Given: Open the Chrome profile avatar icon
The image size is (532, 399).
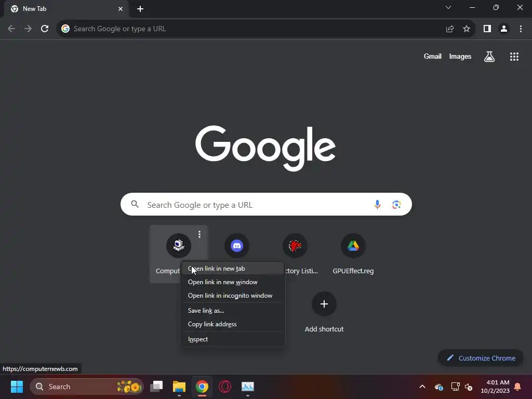Looking at the screenshot, I should tap(504, 29).
